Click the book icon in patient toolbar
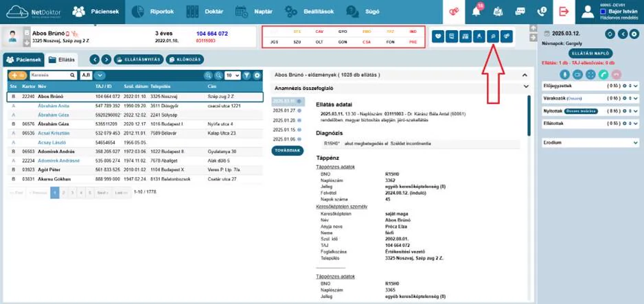The height and width of the screenshot is (304, 644). click(x=465, y=36)
